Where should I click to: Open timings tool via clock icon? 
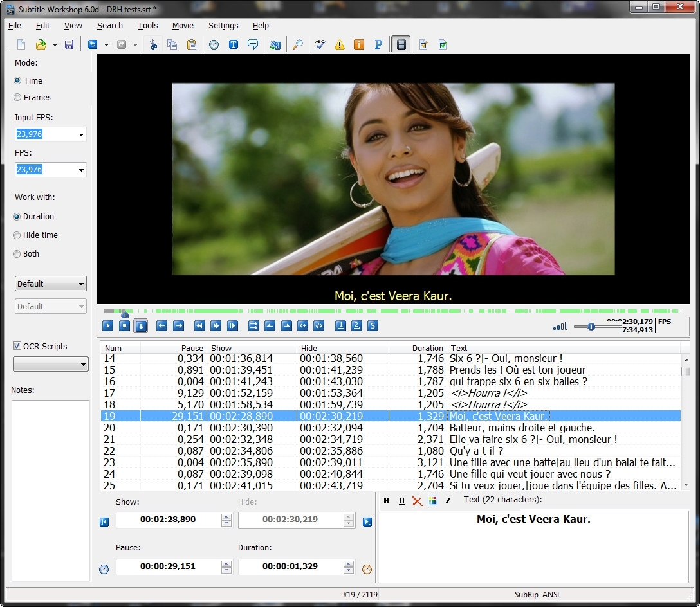[214, 44]
